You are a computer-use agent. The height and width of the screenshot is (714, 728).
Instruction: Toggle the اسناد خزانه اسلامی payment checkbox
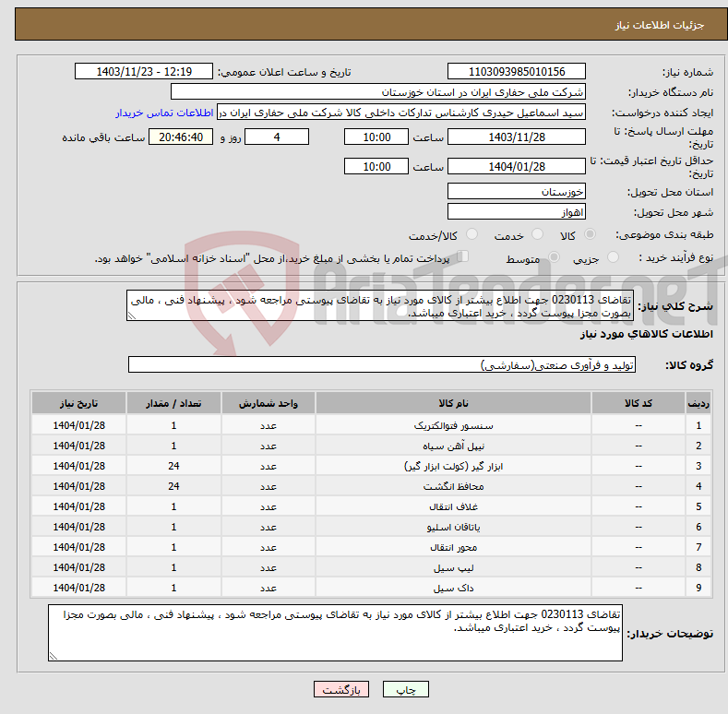[462, 256]
